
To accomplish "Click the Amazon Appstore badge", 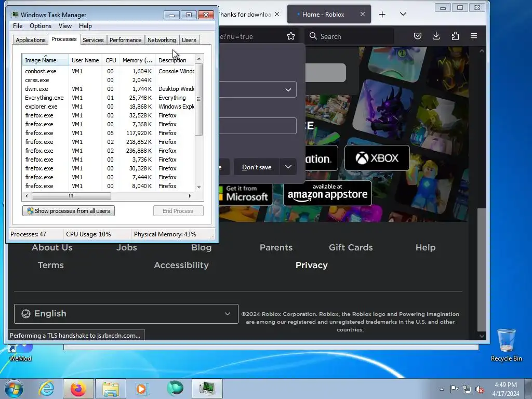I will pyautogui.click(x=327, y=193).
